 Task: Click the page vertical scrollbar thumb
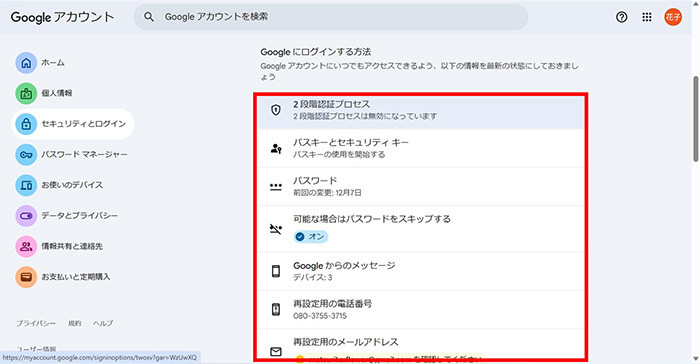[695, 119]
